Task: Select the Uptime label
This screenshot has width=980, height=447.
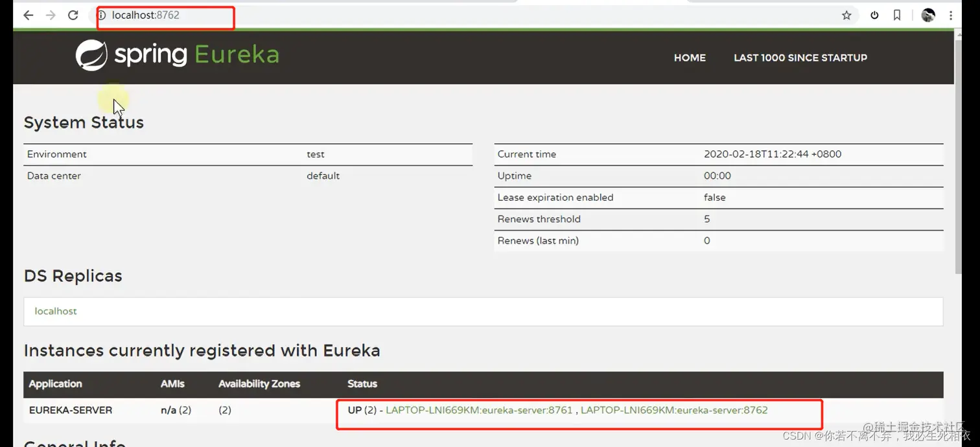Action: (515, 176)
